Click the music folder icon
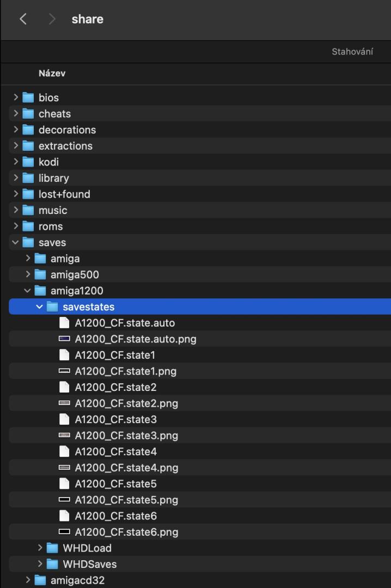391x588 pixels. [x=28, y=210]
